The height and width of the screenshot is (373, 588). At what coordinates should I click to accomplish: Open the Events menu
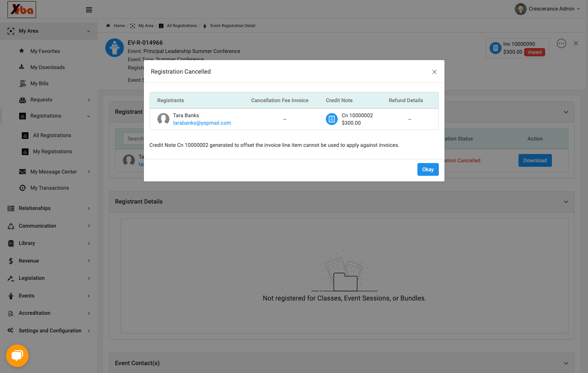(49, 296)
